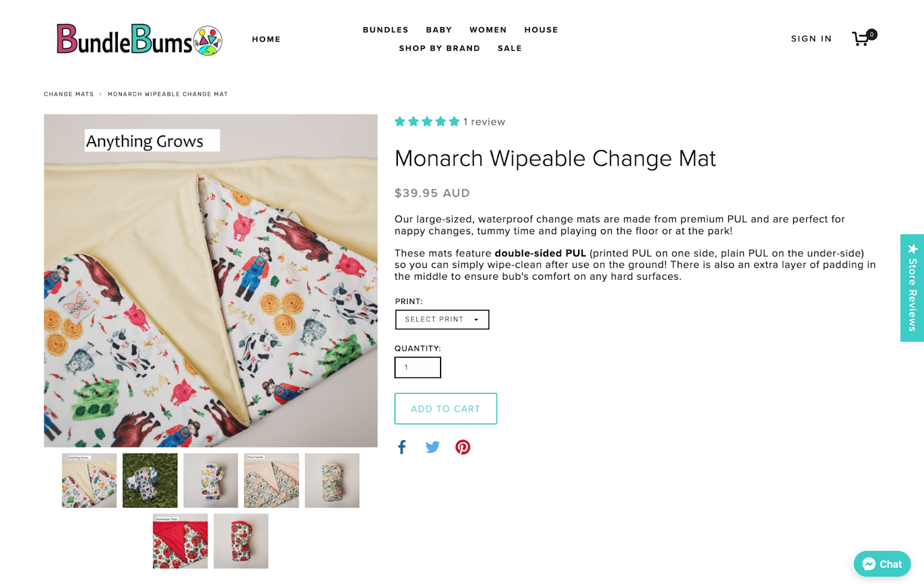924x584 pixels.
Task: Follow the Change Mats breadcrumb
Action: (x=69, y=94)
